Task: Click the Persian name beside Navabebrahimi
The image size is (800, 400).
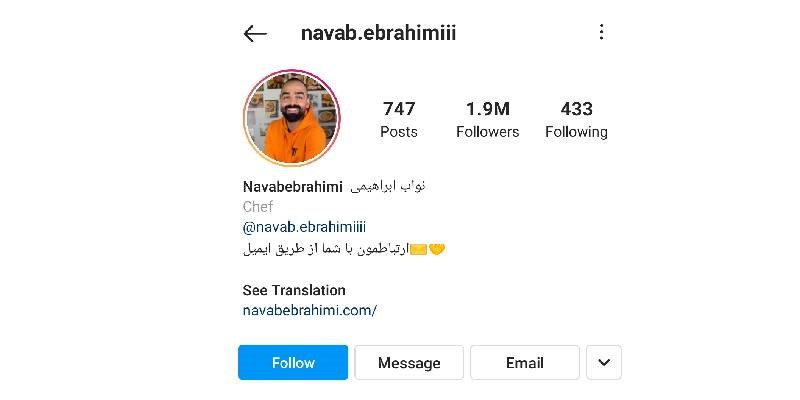Action: pyautogui.click(x=388, y=187)
